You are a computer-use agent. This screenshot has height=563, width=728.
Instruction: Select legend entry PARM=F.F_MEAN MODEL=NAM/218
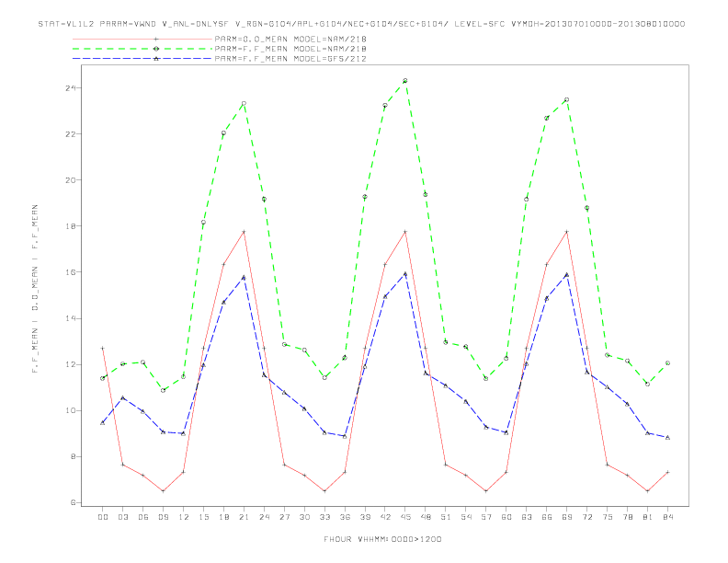(290, 49)
